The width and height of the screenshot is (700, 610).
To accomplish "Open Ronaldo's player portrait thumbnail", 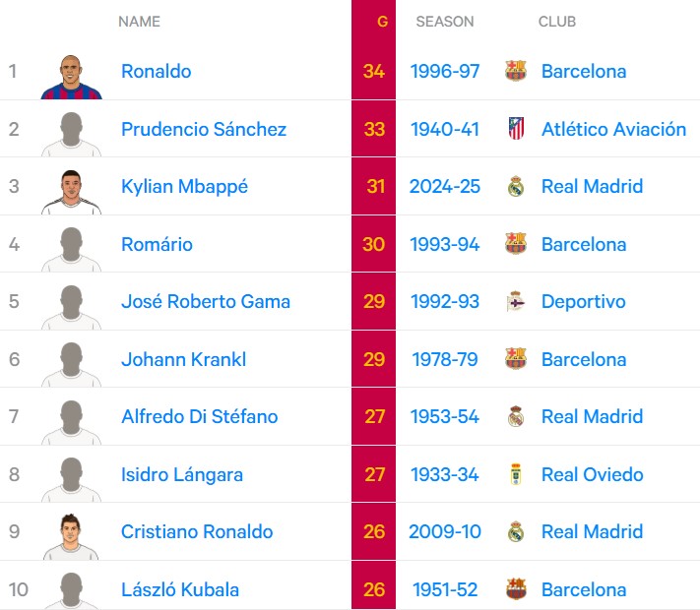I will tap(71, 74).
